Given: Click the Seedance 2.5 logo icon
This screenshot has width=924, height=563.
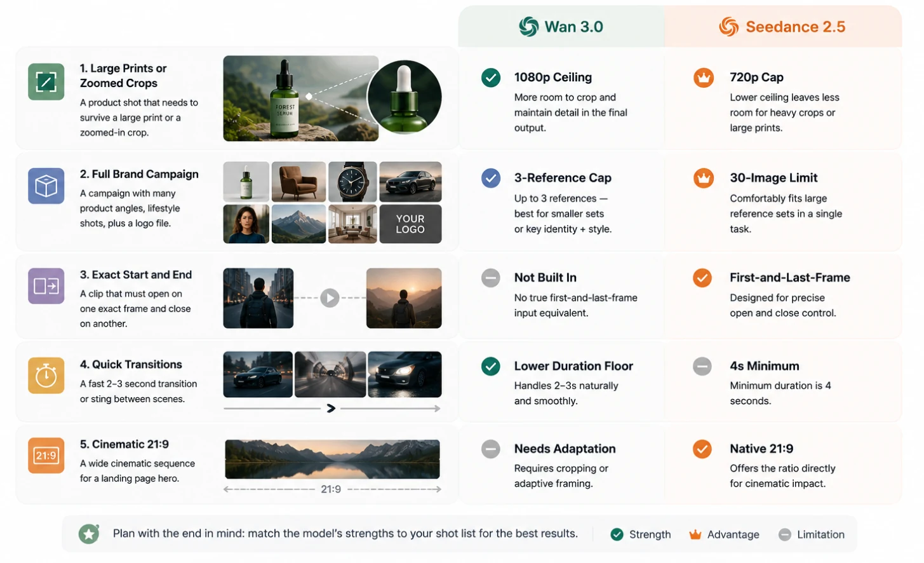Looking at the screenshot, I should 728,27.
